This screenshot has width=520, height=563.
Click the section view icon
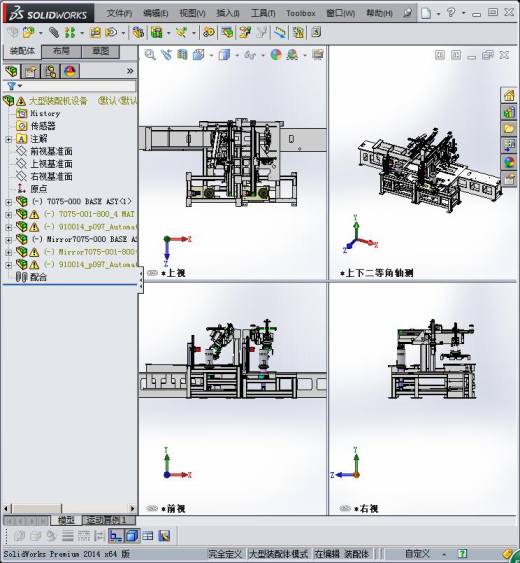point(182,55)
